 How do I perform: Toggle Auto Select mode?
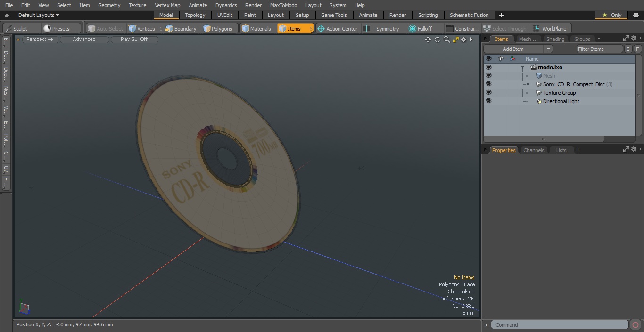coord(106,29)
